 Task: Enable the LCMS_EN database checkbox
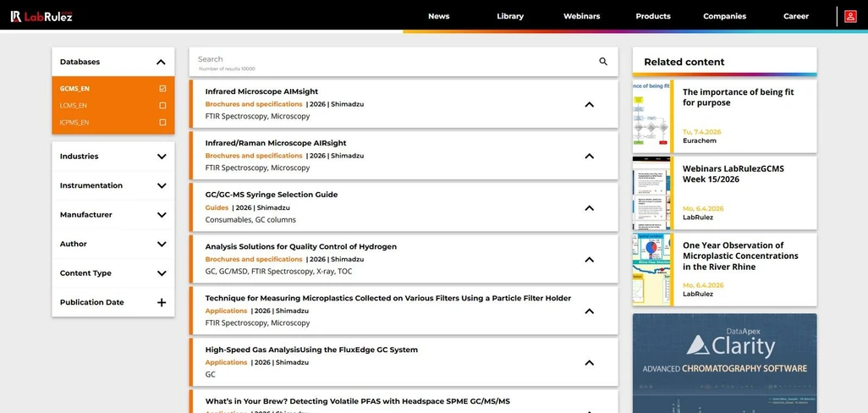tap(162, 106)
